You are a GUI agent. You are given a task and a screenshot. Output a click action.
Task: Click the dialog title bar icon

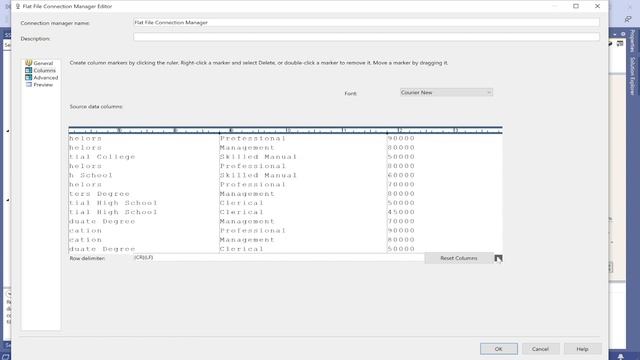18,6
